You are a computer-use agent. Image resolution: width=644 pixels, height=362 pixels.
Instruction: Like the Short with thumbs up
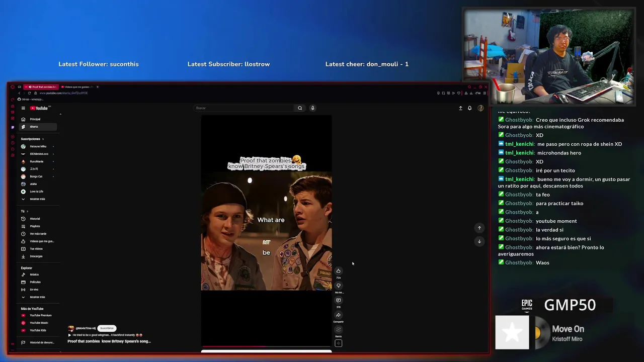(338, 271)
